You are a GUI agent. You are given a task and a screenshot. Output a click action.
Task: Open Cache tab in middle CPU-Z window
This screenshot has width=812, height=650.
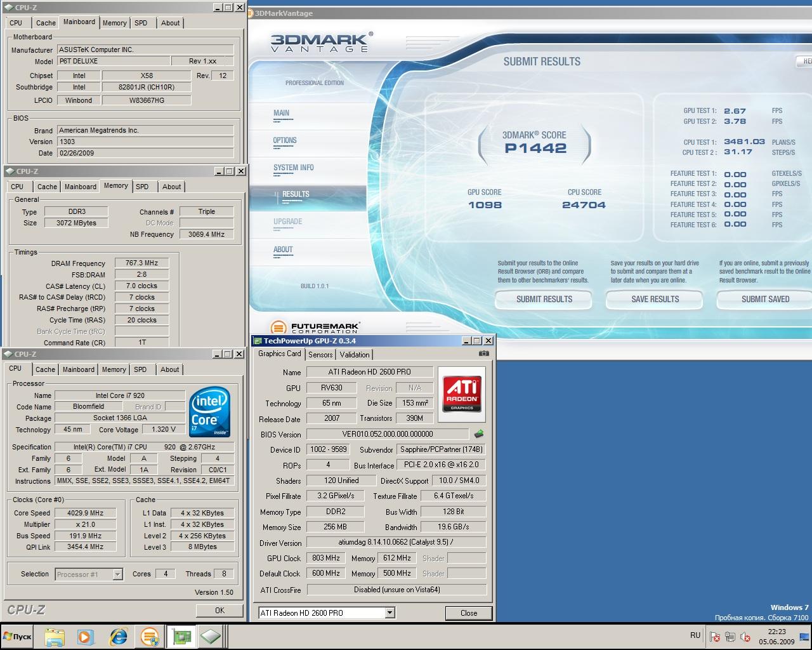(47, 187)
